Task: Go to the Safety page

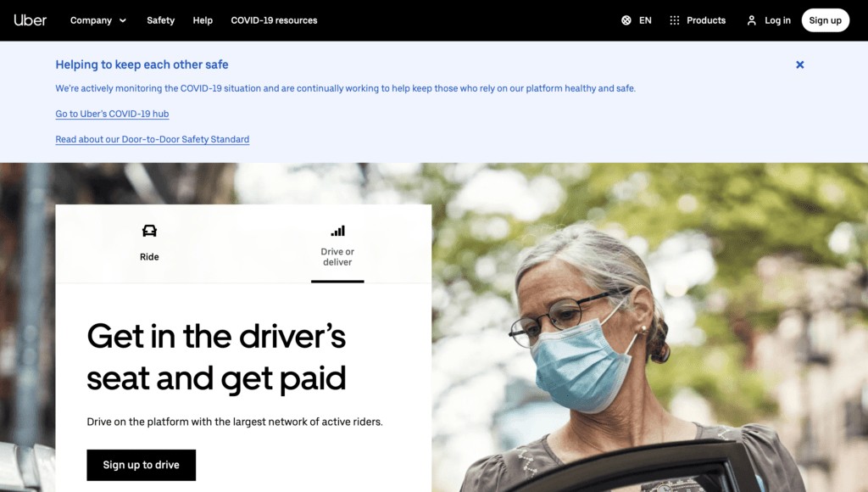Action: (x=160, y=20)
